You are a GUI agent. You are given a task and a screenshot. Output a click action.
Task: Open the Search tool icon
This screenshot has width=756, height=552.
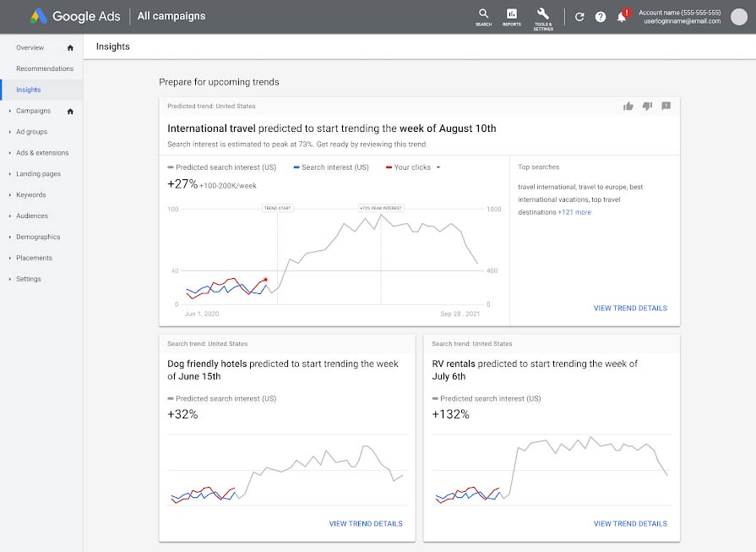(483, 16)
